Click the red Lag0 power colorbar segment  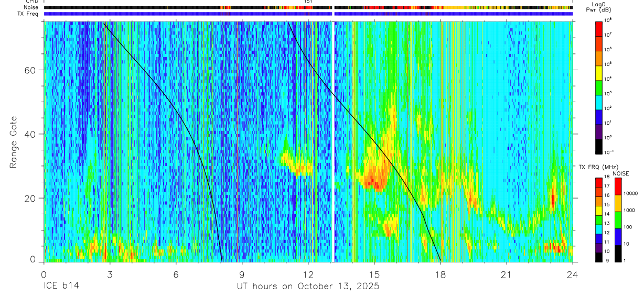(598, 28)
